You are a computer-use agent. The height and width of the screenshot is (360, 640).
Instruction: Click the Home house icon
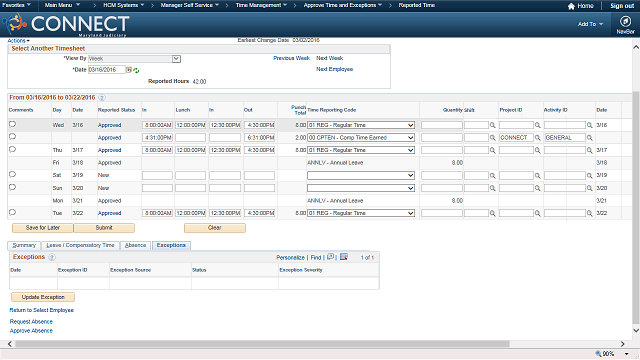click(571, 6)
